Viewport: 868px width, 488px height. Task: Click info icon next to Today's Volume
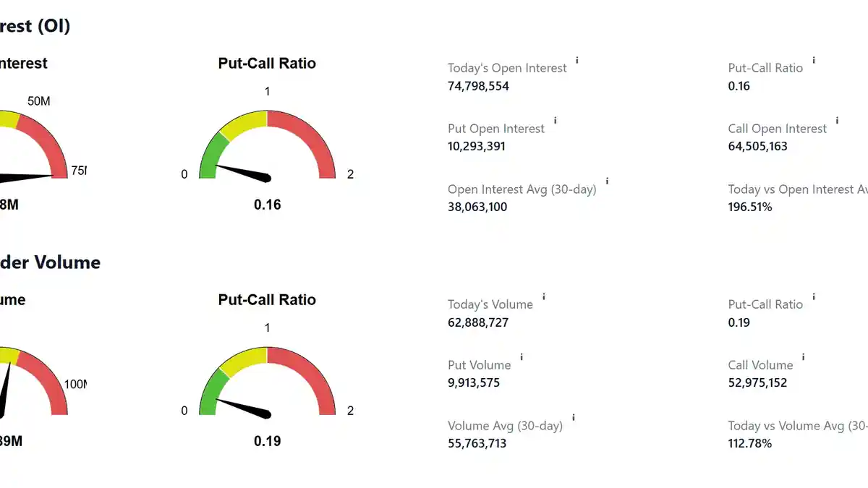543,297
